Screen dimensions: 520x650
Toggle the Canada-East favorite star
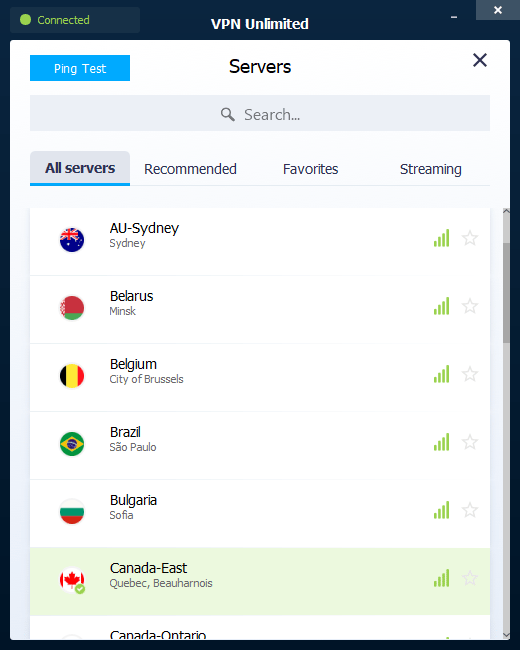tap(470, 578)
